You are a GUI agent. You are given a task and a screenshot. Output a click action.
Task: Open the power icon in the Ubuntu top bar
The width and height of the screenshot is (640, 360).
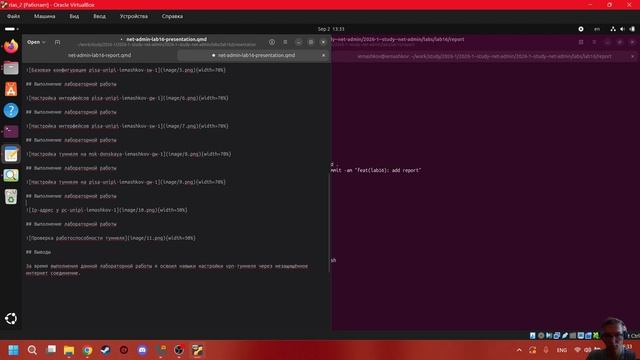pos(632,29)
